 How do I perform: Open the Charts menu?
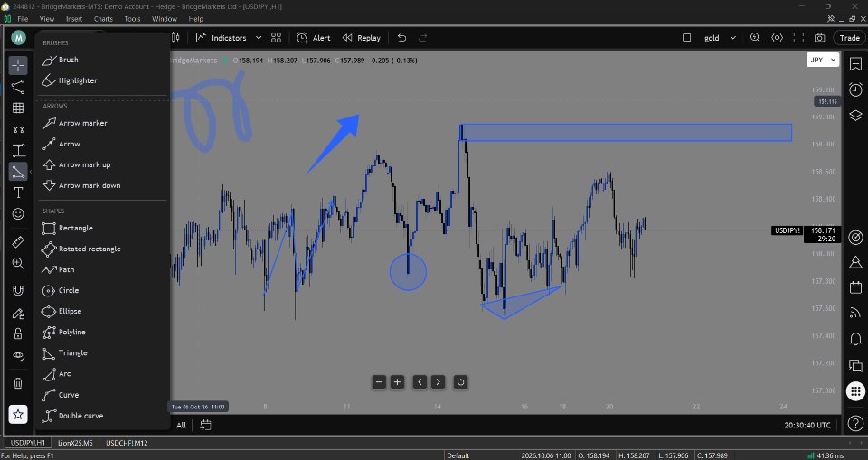click(x=103, y=19)
